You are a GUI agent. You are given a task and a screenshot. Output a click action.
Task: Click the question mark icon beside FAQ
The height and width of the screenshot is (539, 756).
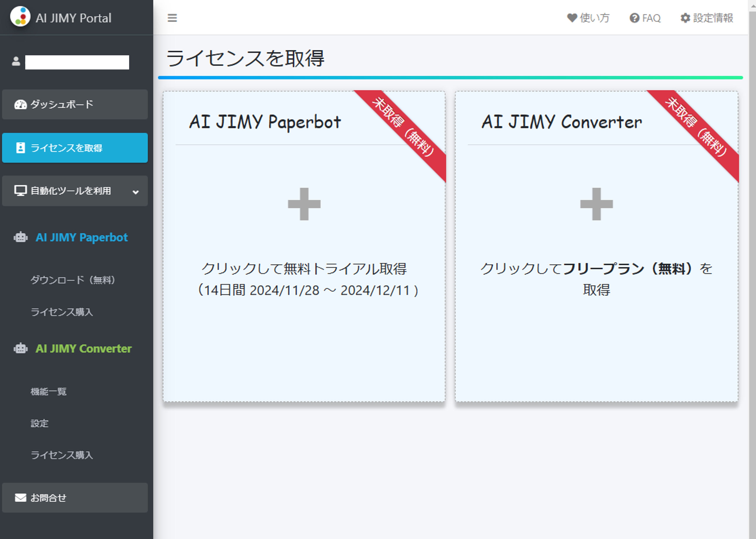tap(634, 18)
